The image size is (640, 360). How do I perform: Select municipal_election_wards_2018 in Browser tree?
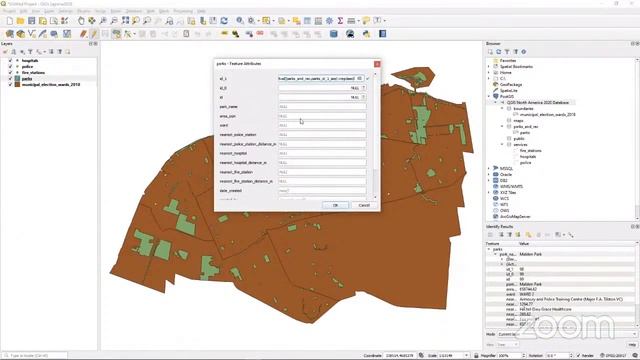[548, 115]
